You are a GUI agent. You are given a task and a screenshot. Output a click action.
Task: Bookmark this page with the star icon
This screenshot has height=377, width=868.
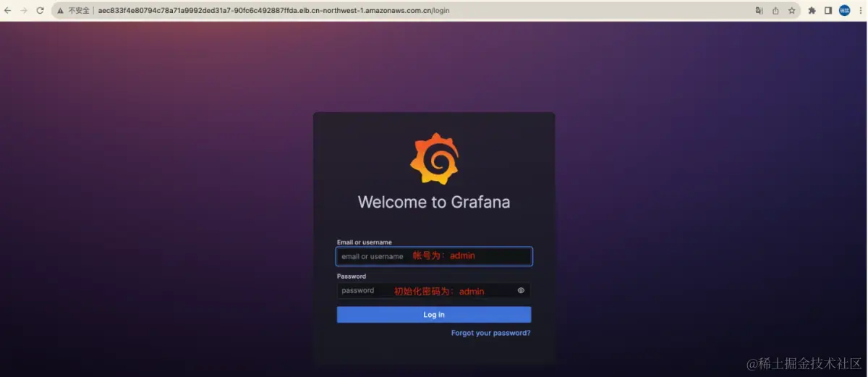(x=792, y=11)
